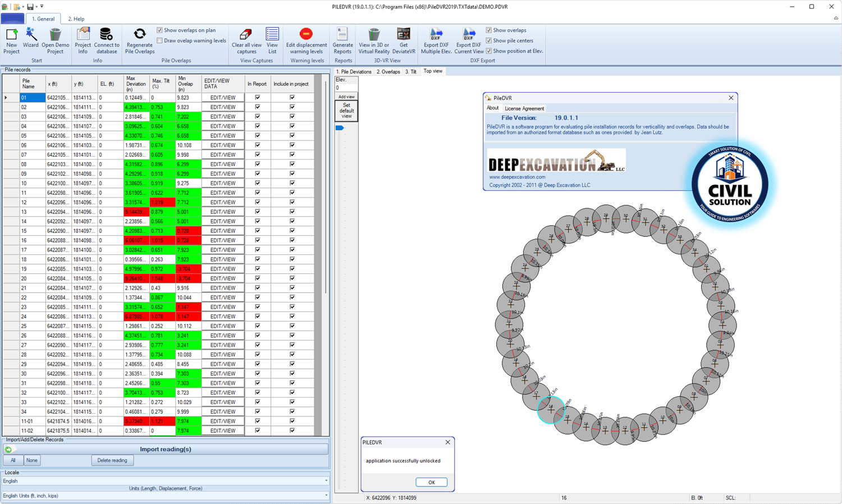The image size is (842, 504).
Task: Click the save icon in title bar
Action: (30, 7)
